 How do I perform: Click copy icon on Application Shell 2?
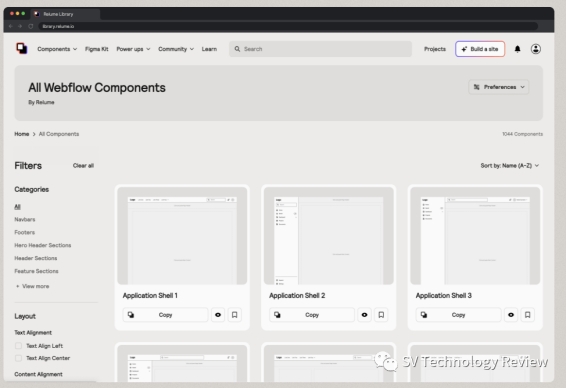pos(277,315)
